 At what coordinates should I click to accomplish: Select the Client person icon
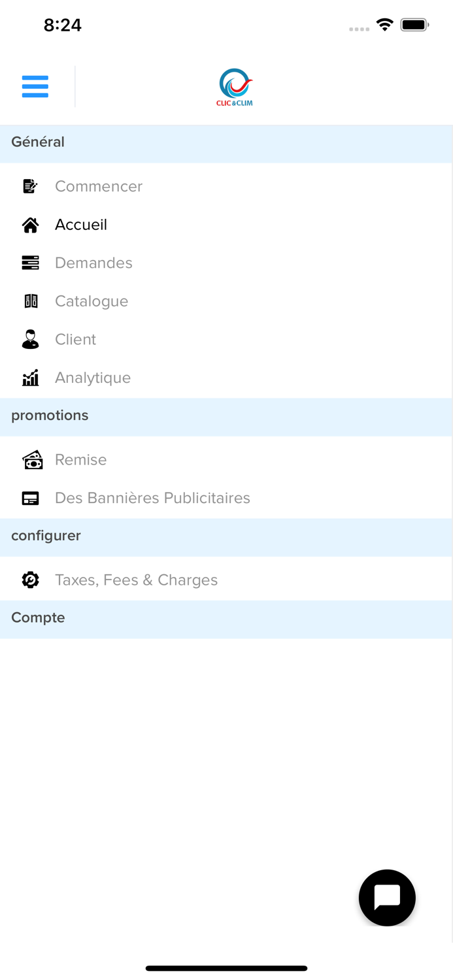[x=30, y=339]
